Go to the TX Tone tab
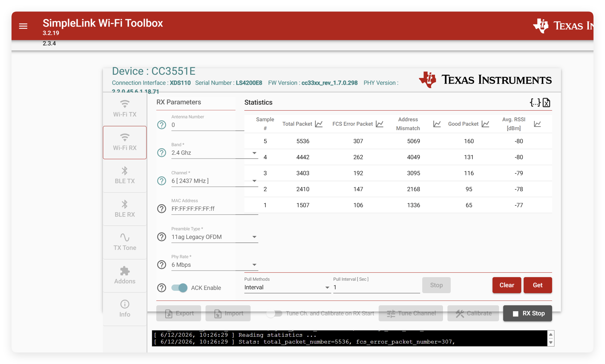Image resolution: width=605 pixels, height=364 pixels. pyautogui.click(x=125, y=242)
